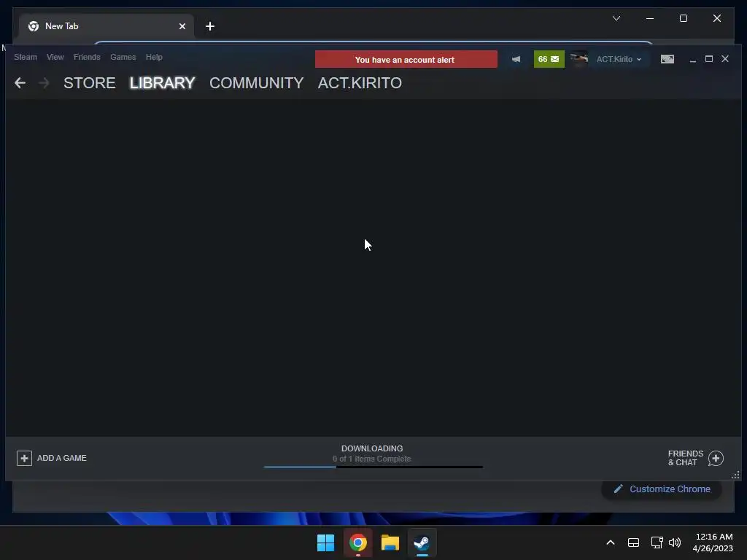Close the Chrome window
747x560 pixels.
pyautogui.click(x=717, y=18)
